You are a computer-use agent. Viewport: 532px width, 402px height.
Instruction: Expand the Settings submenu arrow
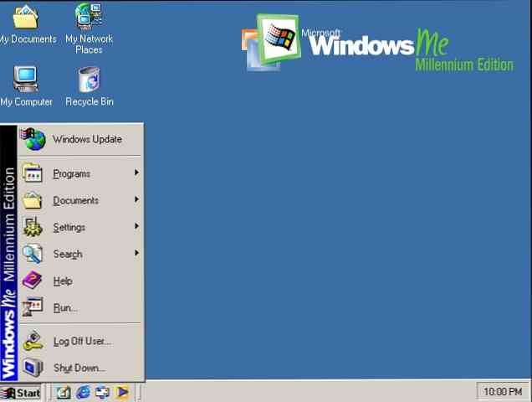tap(136, 227)
